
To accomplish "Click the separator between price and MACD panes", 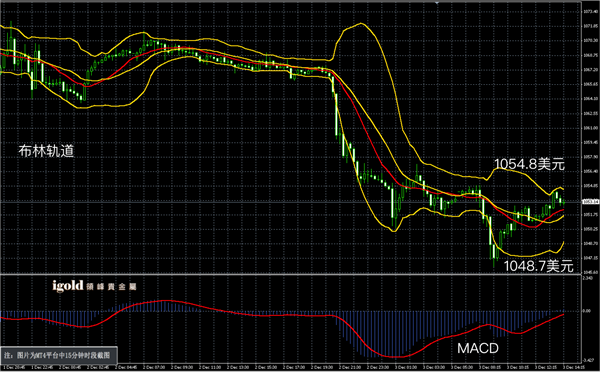I will tap(291, 274).
